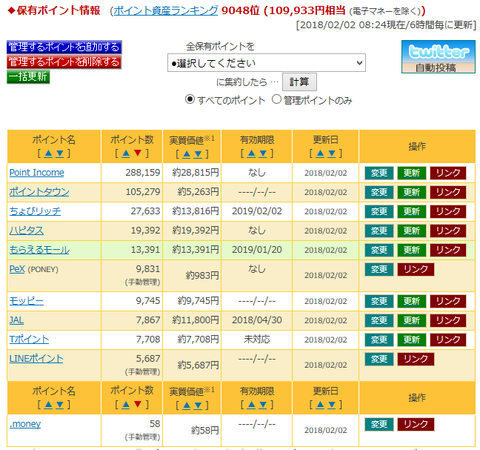Viewport: 480px width, 450px height.
Task: Open the ちょびリッチ link
Action: [x=35, y=211]
